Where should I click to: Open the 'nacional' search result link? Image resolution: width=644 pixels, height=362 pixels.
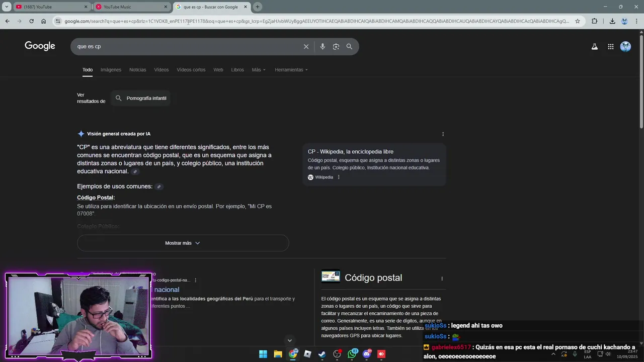[x=167, y=290]
